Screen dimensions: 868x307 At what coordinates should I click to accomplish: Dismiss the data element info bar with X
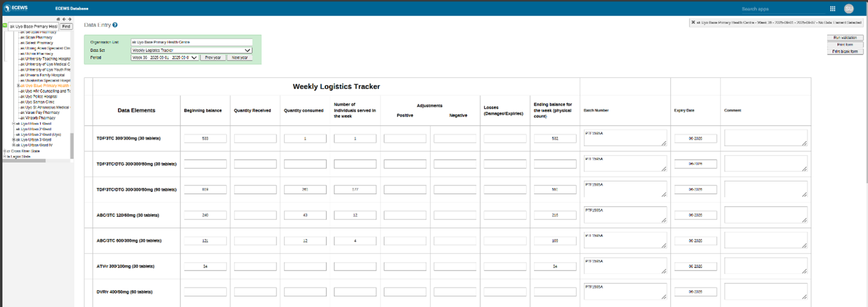(x=693, y=22)
